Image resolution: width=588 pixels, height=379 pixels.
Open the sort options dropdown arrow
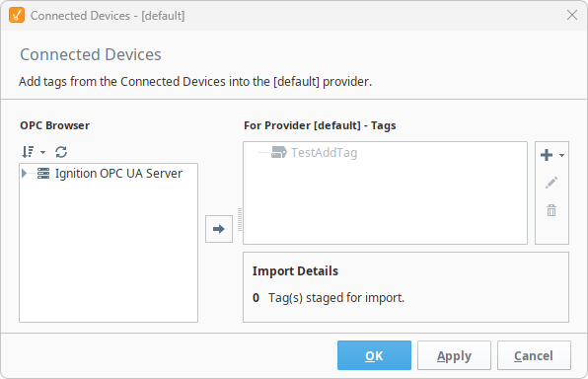[42, 152]
